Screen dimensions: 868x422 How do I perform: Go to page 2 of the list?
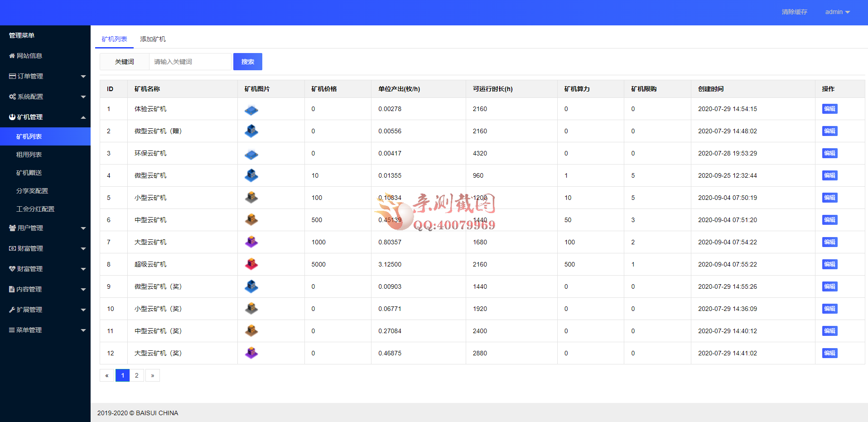coord(137,375)
